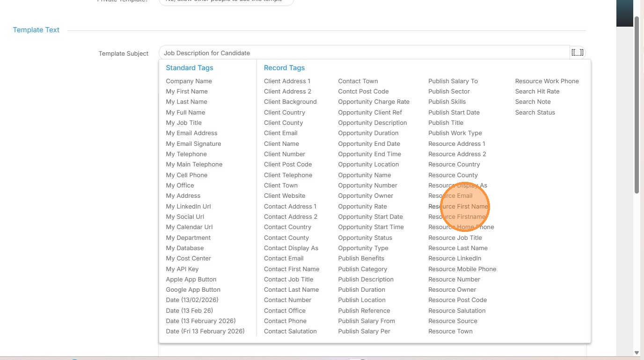Choose the Publish Description tag
The width and height of the screenshot is (644, 360).
coord(366,279)
